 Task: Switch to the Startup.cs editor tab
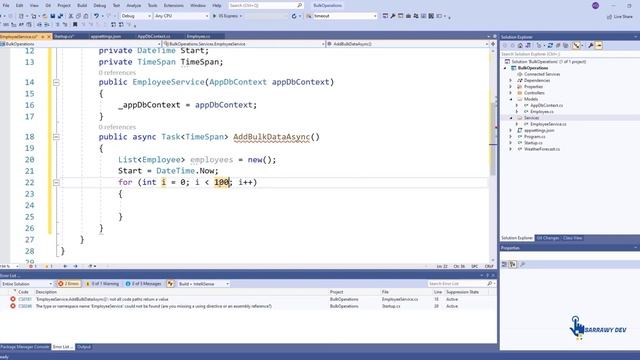click(x=64, y=36)
